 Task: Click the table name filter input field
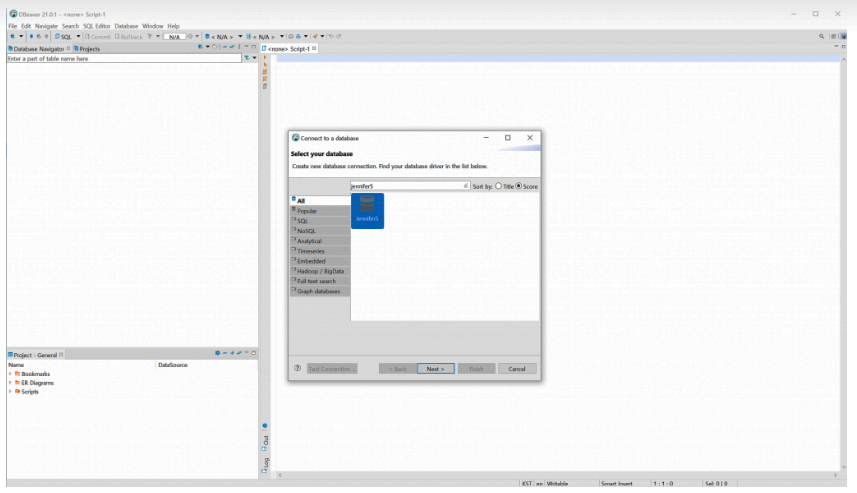pyautogui.click(x=124, y=58)
